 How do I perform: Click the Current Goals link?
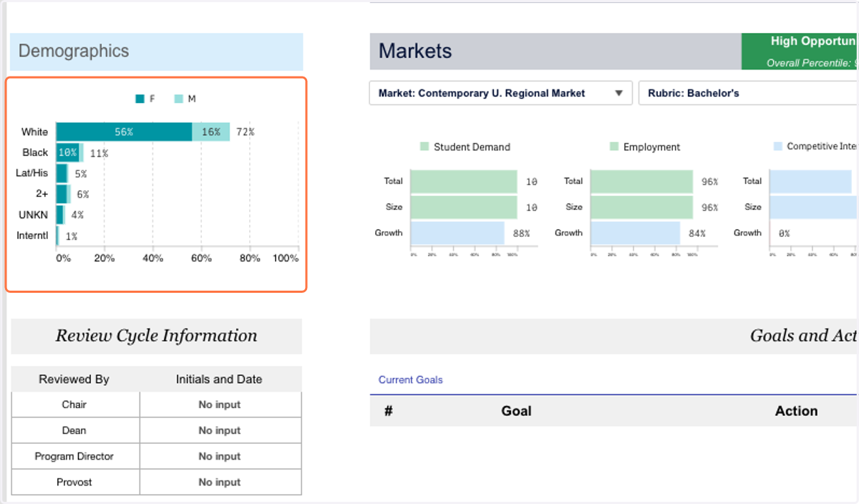(x=410, y=380)
